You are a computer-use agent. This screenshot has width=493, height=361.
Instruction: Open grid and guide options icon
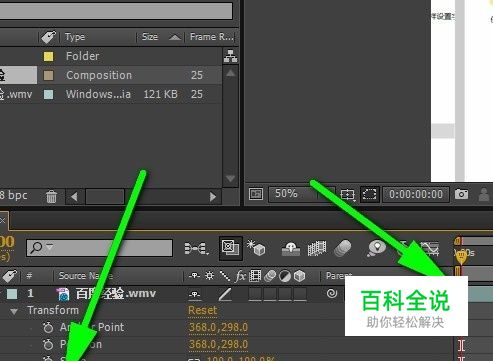(348, 194)
